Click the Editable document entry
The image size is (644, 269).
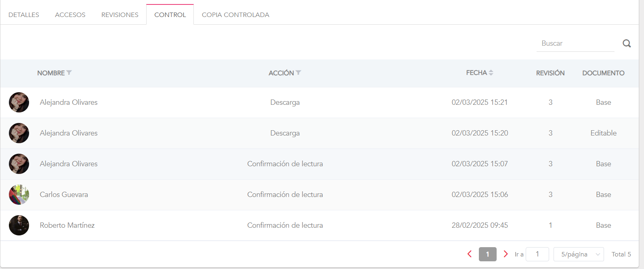pyautogui.click(x=603, y=133)
